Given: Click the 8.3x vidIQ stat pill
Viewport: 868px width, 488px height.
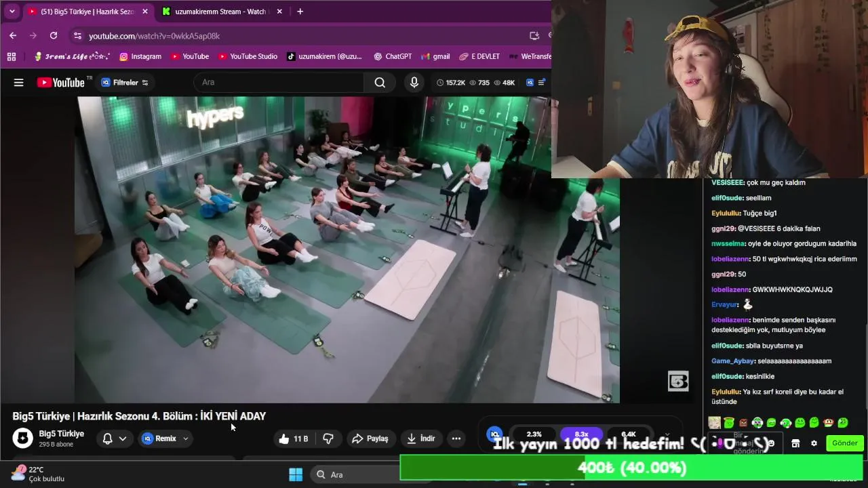Looking at the screenshot, I should (581, 434).
